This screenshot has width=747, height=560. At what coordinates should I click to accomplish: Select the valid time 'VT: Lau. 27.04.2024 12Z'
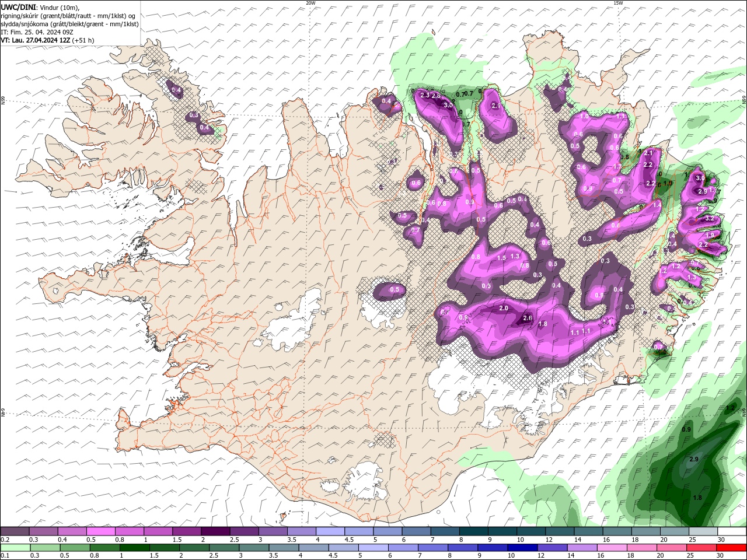tap(36, 40)
